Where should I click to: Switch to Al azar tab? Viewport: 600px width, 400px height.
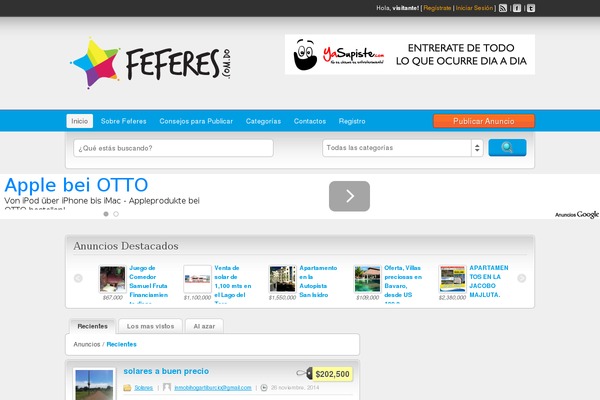coord(204,326)
